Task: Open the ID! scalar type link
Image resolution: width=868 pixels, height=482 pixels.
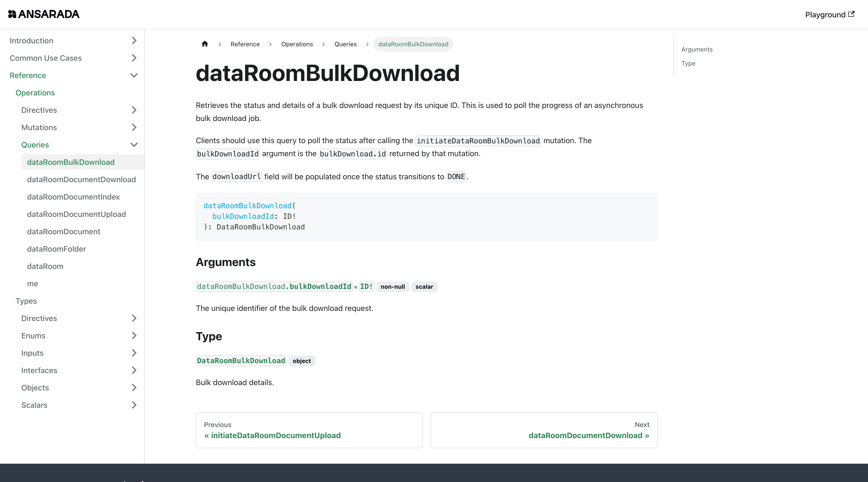Action: click(366, 287)
